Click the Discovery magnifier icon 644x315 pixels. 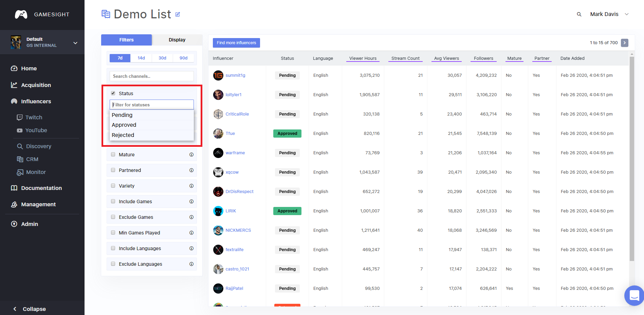coord(20,146)
